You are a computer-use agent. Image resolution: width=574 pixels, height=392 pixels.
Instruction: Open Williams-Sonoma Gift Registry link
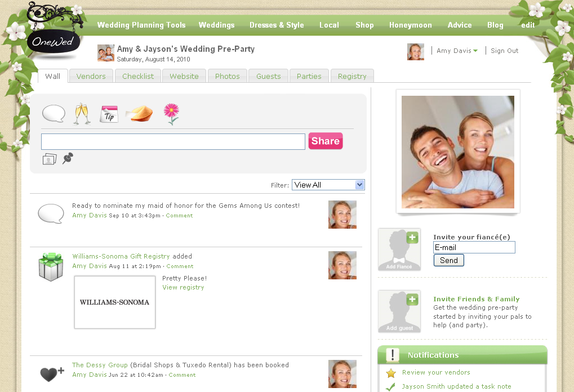(121, 256)
